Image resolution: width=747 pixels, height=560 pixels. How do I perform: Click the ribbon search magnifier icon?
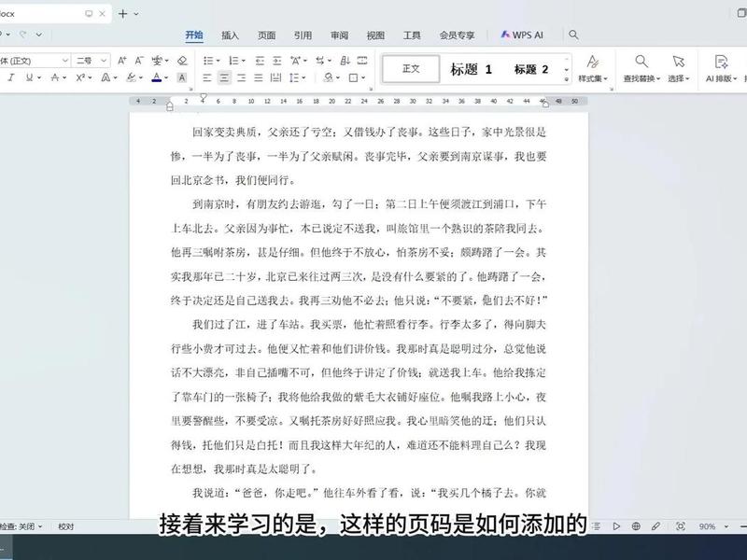573,35
